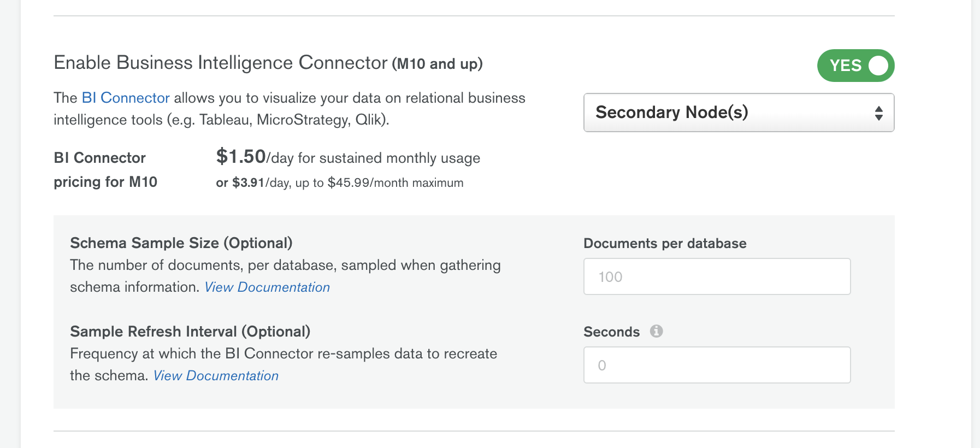Click the 'Seconds' label
Viewport: 980px width, 448px height.
611,332
